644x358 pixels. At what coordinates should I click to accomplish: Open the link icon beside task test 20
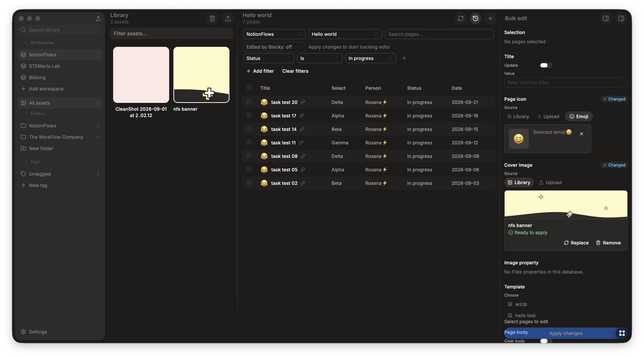click(x=303, y=102)
